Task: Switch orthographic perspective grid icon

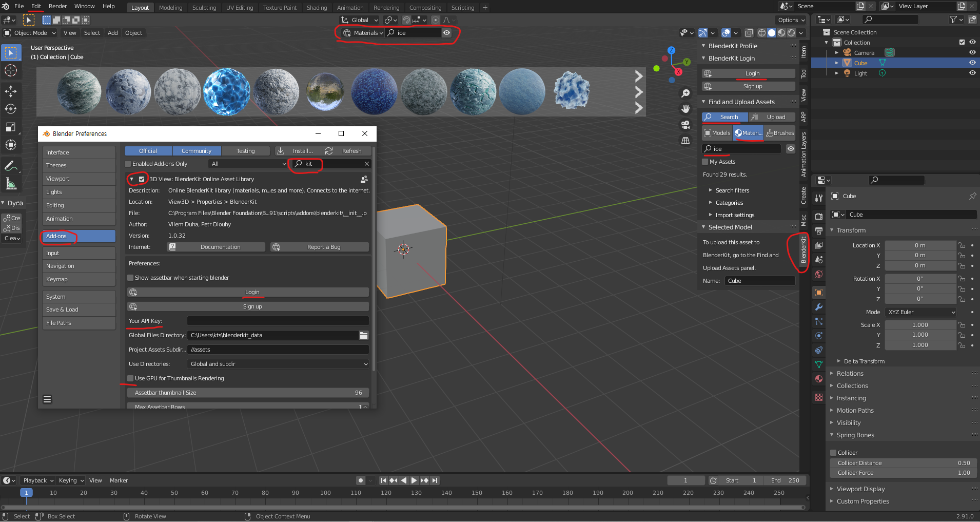Action: point(685,140)
